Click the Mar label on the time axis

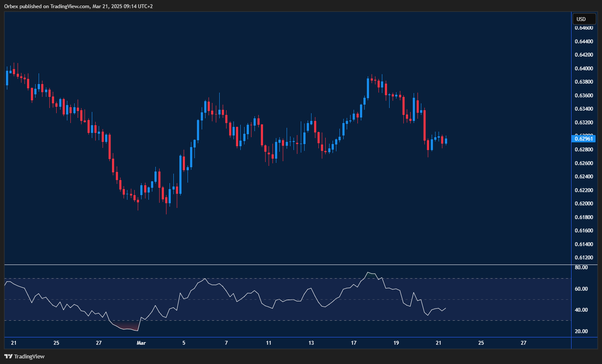click(x=142, y=343)
